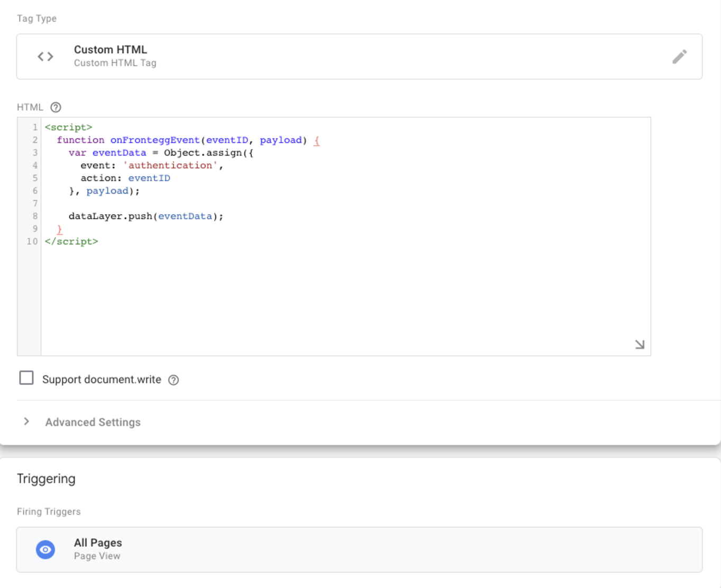Click the Custom HTML code brackets icon
This screenshot has width=721, height=588.
pos(45,57)
